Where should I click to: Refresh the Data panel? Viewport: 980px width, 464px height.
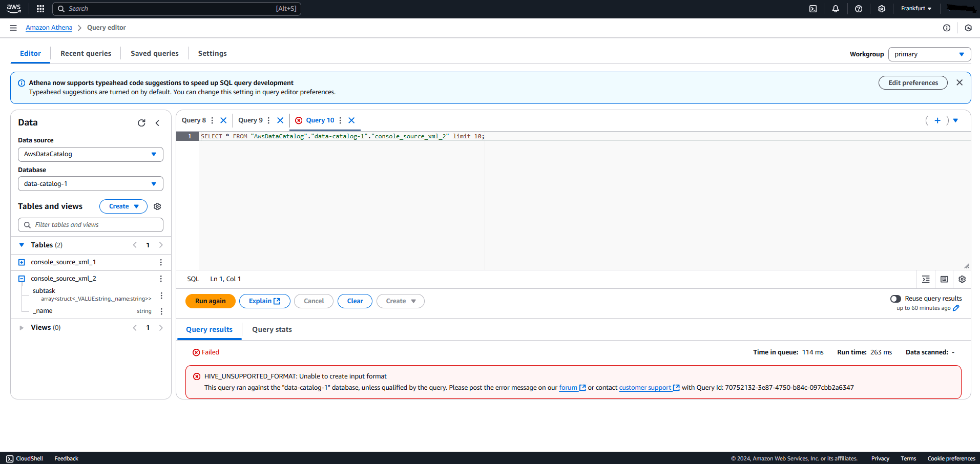(x=141, y=123)
